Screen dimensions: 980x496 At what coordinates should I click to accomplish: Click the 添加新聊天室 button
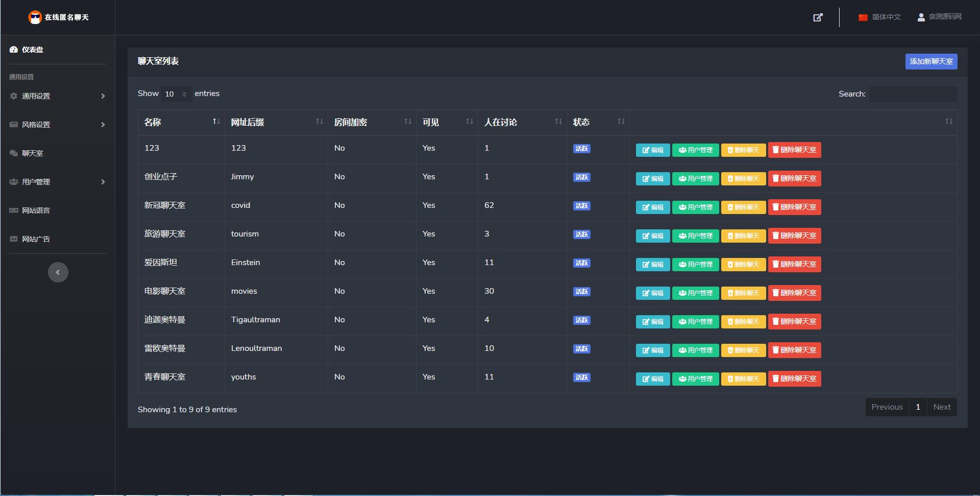coord(931,61)
